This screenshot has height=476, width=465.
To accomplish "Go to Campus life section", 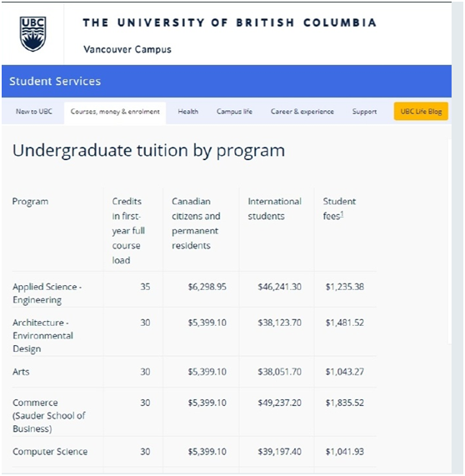I will coord(234,112).
